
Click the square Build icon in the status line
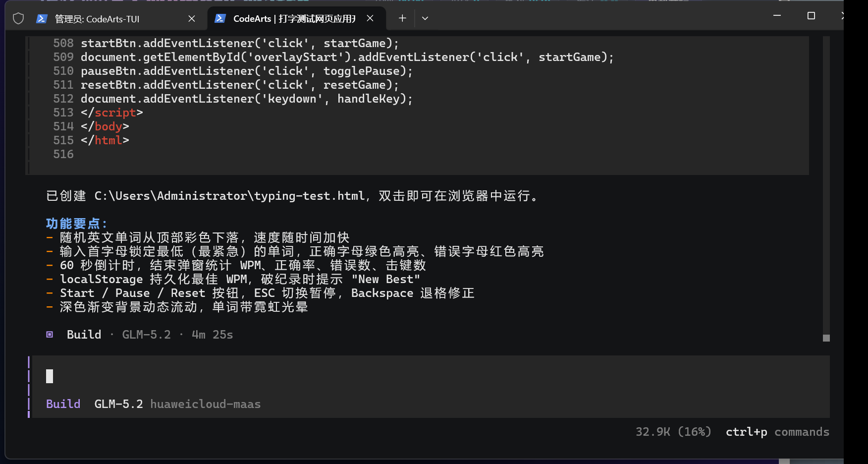(50, 335)
